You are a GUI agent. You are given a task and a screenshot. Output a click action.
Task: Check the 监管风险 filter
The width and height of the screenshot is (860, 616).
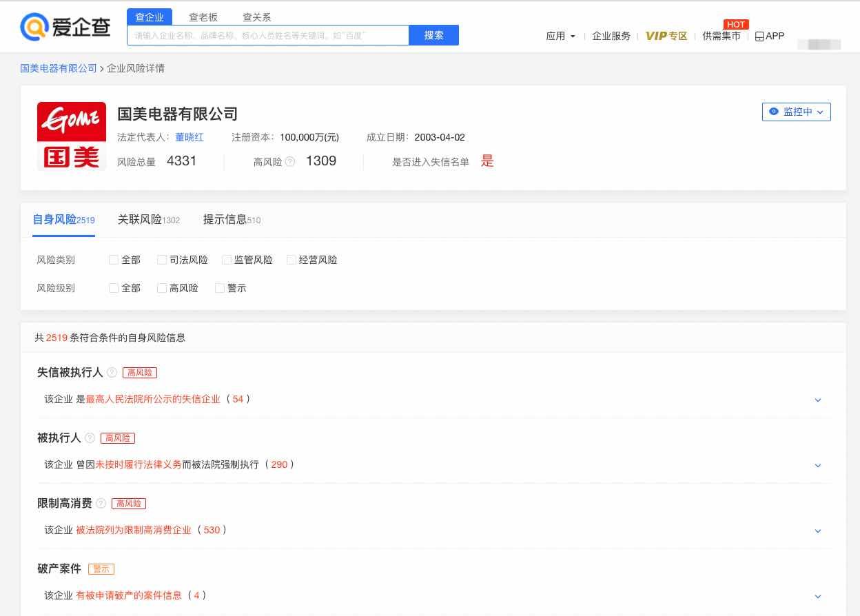227,260
